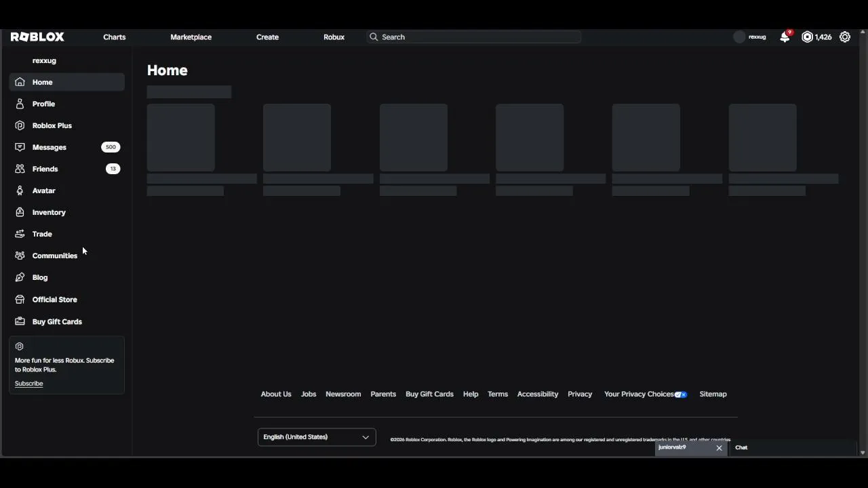Click the 500 messages count badge
868x488 pixels.
click(111, 147)
